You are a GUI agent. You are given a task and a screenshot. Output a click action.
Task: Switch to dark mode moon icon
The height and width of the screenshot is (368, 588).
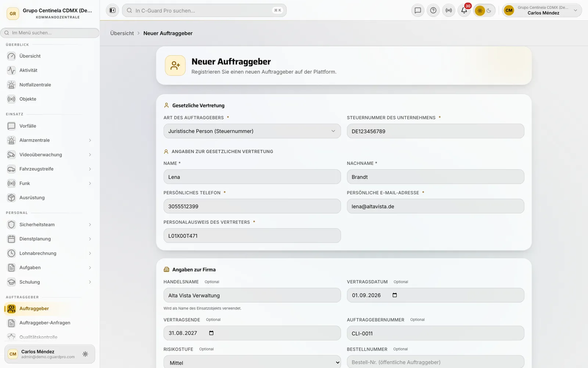pyautogui.click(x=489, y=11)
